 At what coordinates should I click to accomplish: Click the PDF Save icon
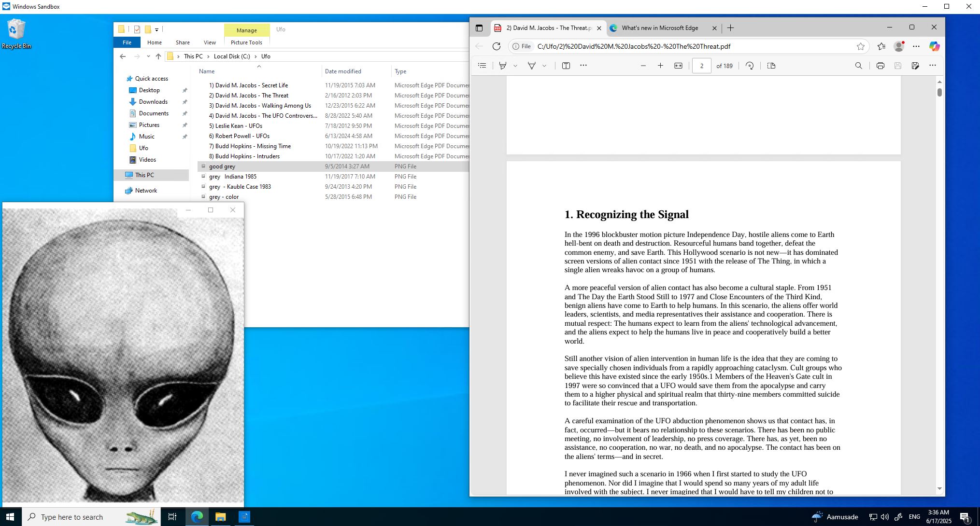coord(898,66)
